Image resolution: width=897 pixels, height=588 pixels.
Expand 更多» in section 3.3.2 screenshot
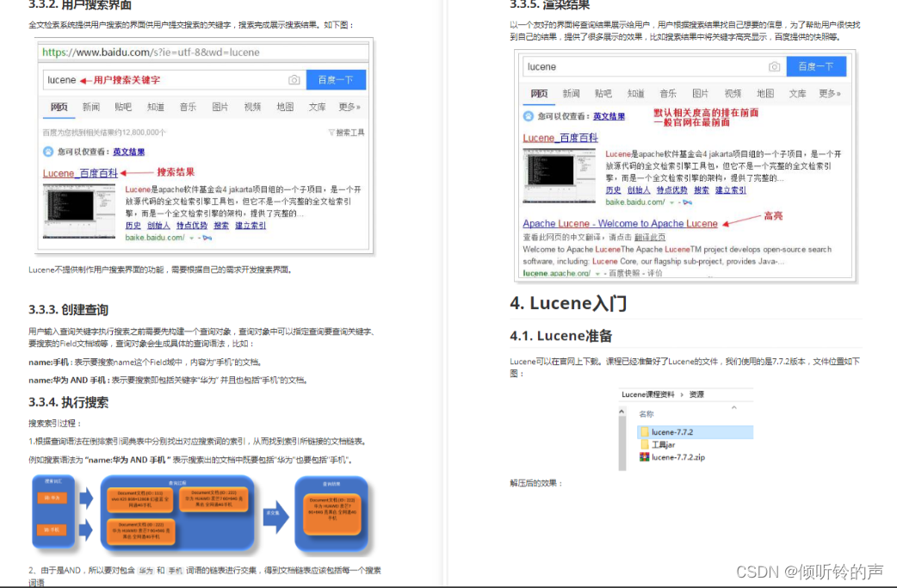[x=350, y=107]
